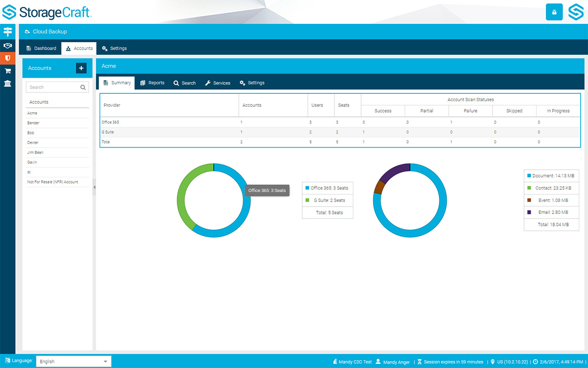Click the StorageCraft logo at top right

[576, 12]
